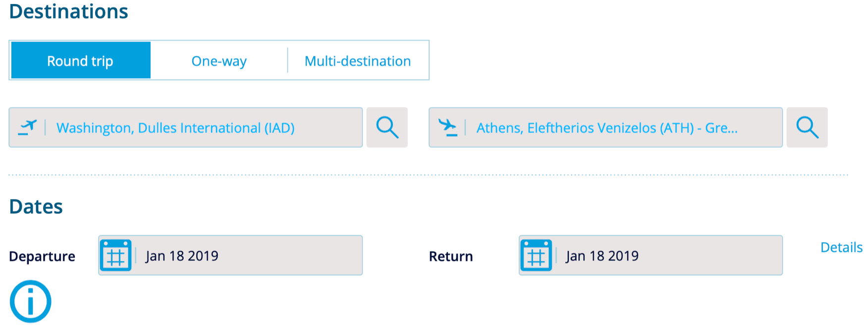Click the landing plane icon in destination field

point(448,127)
